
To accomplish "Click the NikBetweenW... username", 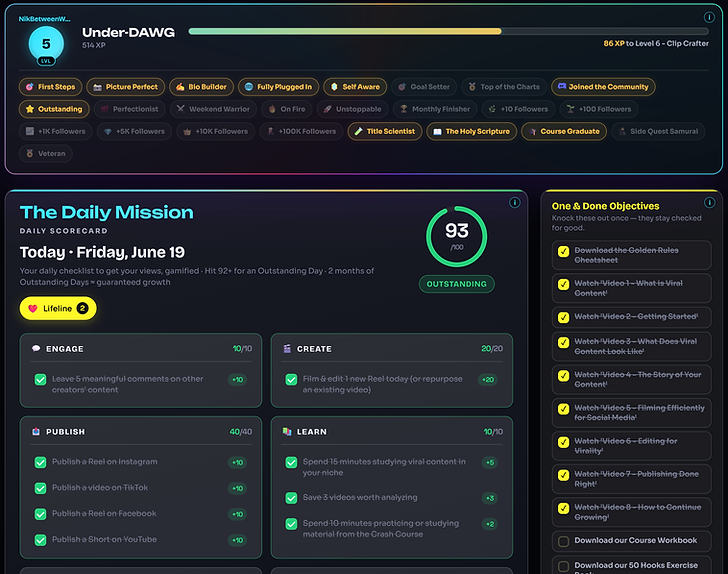I will (45, 19).
